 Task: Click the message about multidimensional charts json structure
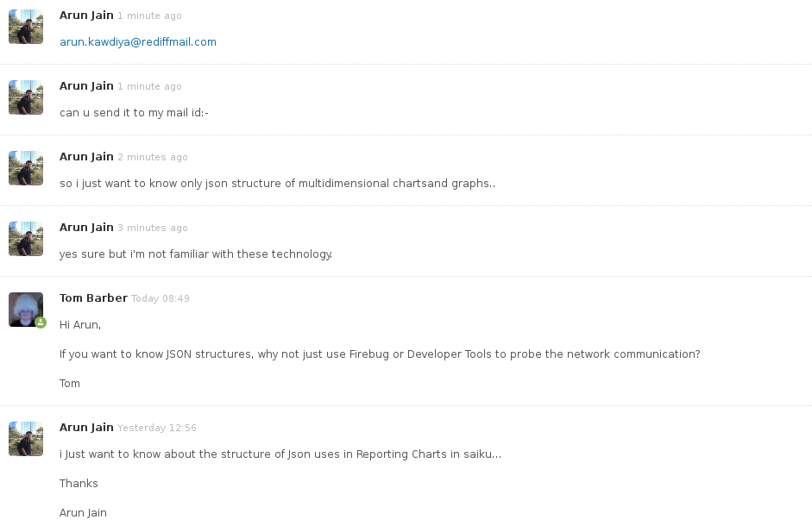(277, 184)
